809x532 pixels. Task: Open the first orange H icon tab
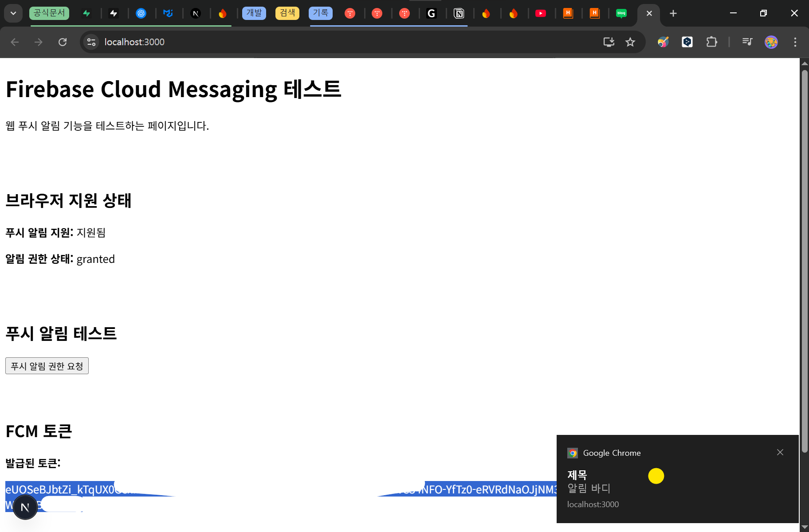tap(568, 13)
